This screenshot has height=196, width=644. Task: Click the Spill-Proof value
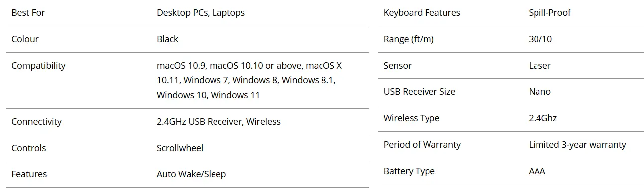(x=549, y=13)
